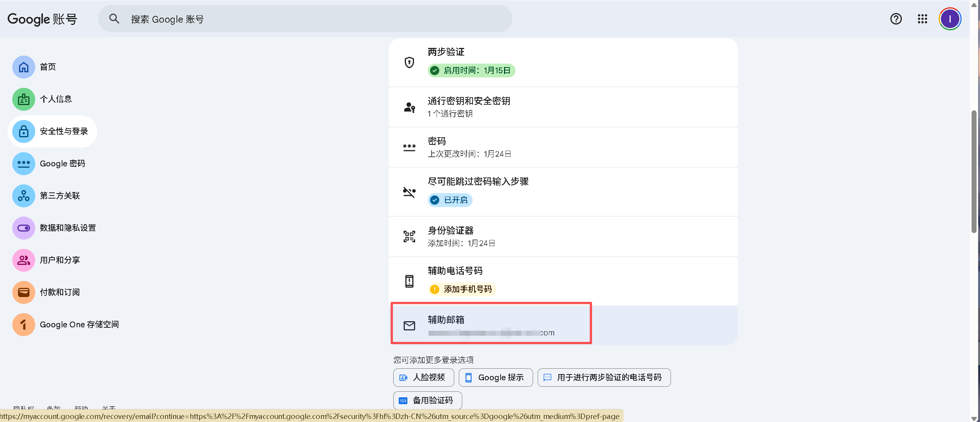Click the 已开启 status chip for skipping password

point(449,200)
